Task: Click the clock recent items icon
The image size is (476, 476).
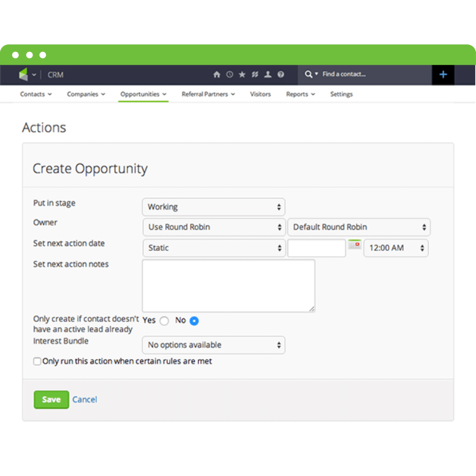Action: click(x=229, y=74)
